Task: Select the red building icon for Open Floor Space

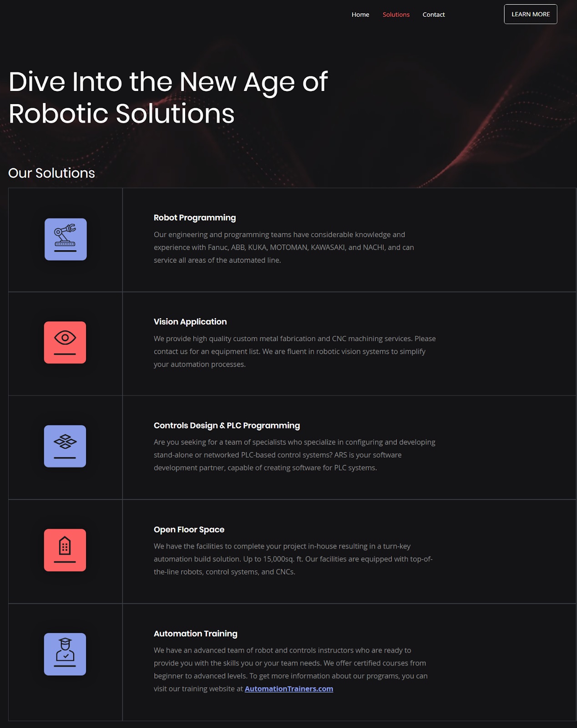Action: 65,550
